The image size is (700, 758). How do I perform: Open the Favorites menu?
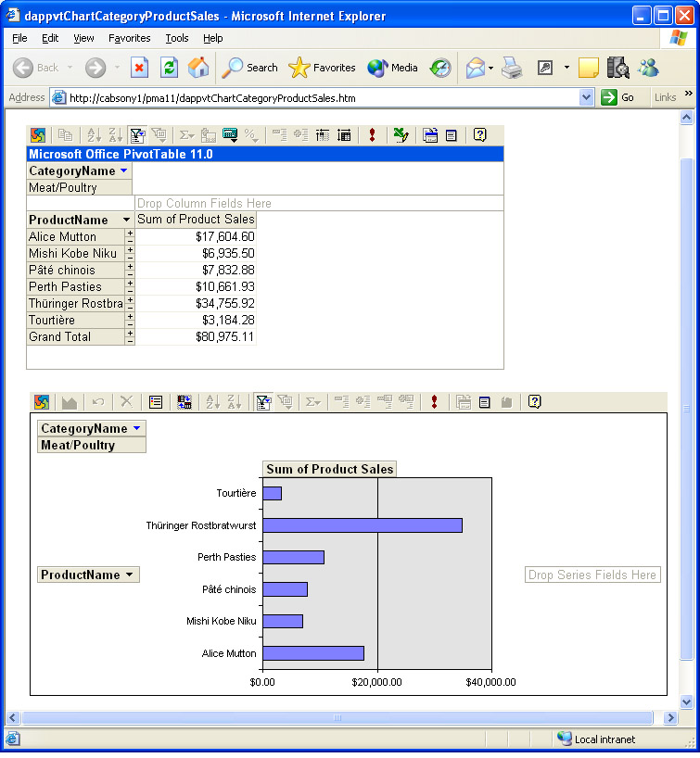[129, 38]
